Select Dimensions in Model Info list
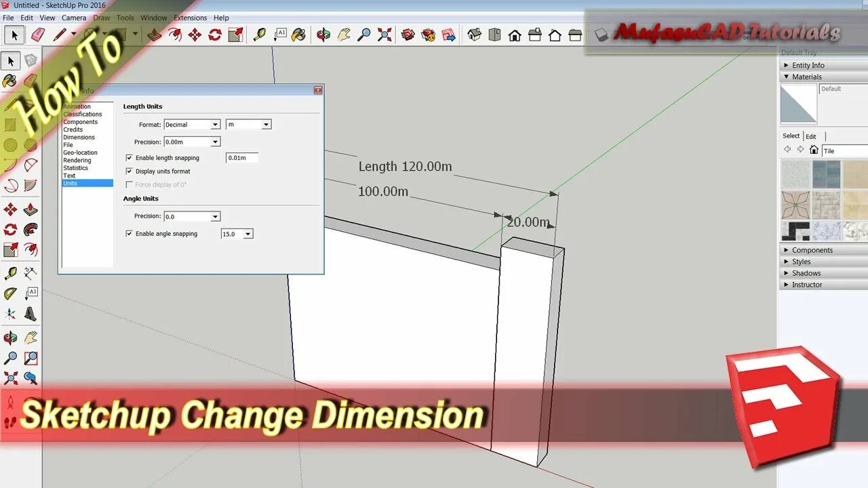This screenshot has width=868, height=488. pyautogui.click(x=79, y=137)
